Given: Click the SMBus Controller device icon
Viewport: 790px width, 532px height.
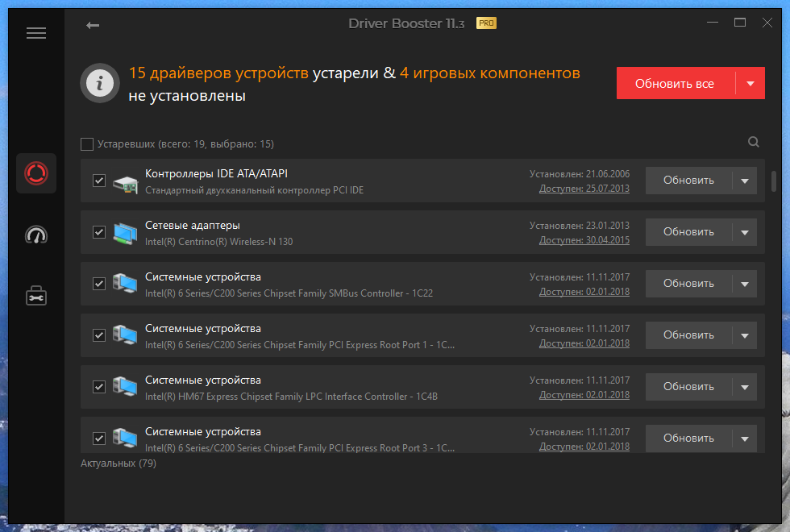Looking at the screenshot, I should [x=125, y=284].
